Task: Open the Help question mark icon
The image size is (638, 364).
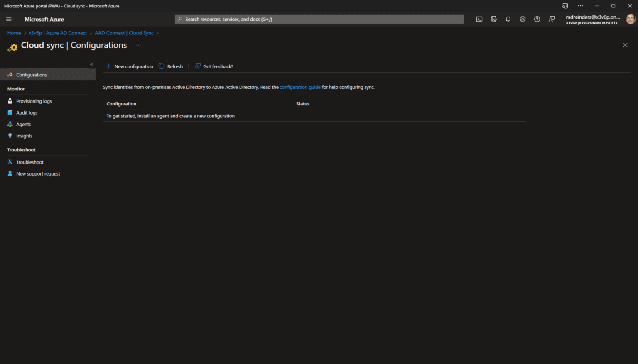Action: click(537, 19)
